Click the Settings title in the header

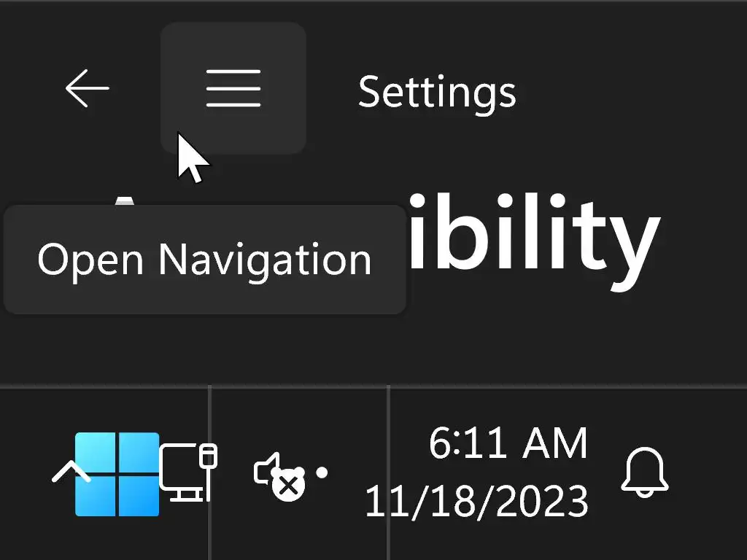(437, 92)
